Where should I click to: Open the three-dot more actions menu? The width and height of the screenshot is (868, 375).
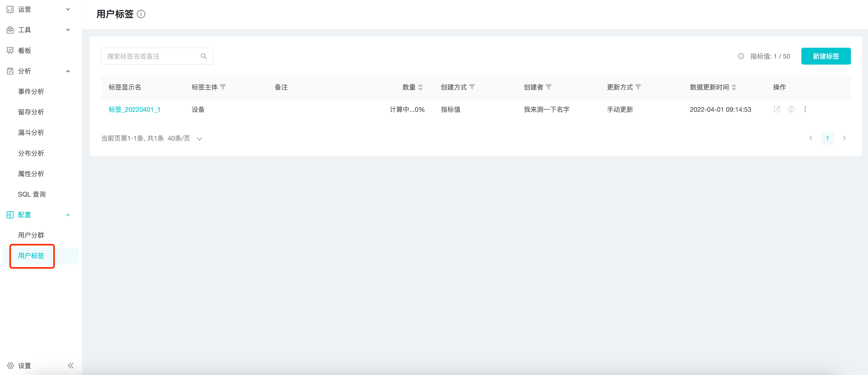805,109
